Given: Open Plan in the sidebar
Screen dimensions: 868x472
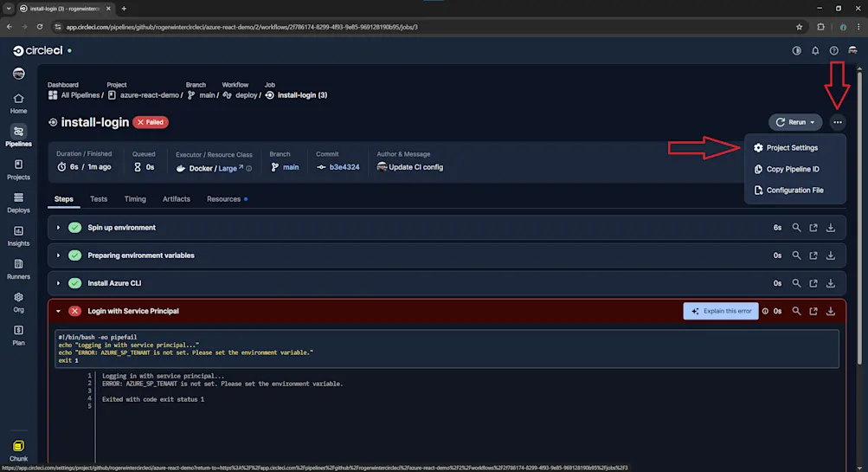Looking at the screenshot, I should [18, 336].
